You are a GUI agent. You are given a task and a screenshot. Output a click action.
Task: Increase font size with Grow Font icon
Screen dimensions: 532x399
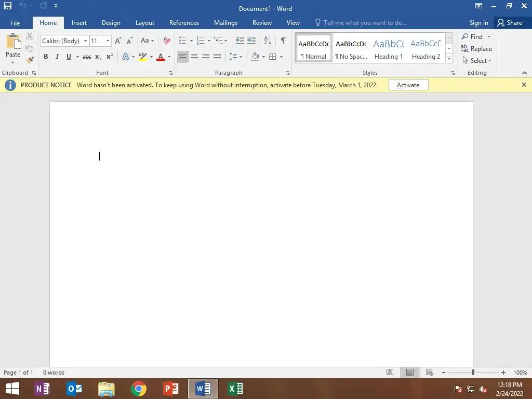[x=118, y=41]
